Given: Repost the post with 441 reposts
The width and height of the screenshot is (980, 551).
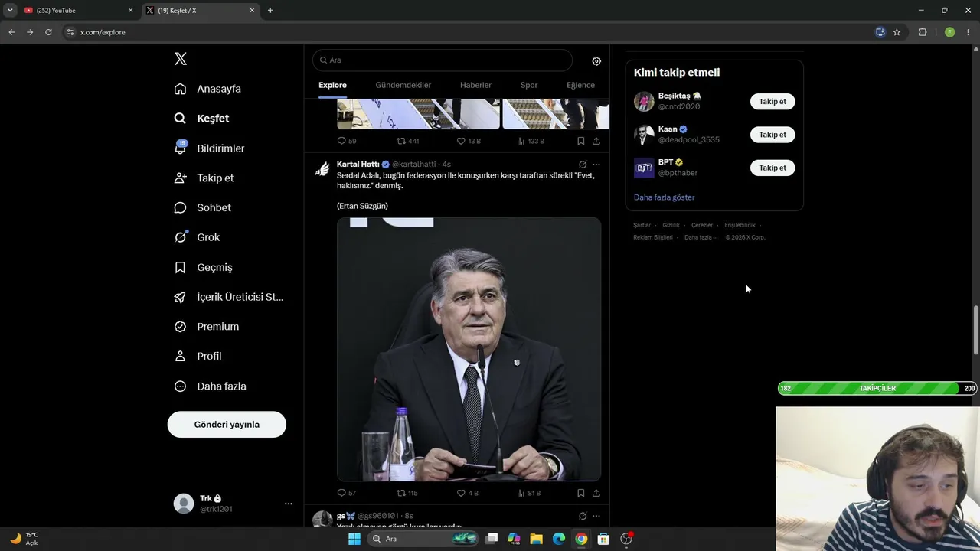Looking at the screenshot, I should pos(407,141).
